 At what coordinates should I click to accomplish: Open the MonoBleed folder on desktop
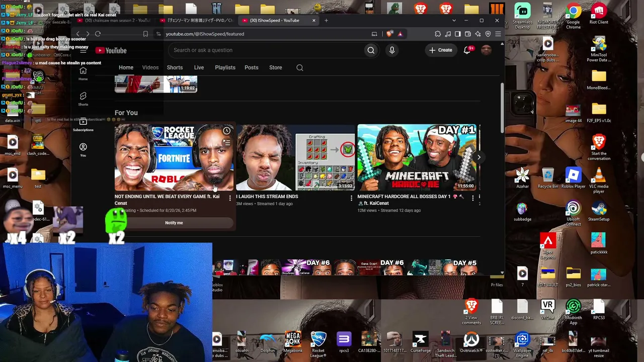[599, 80]
